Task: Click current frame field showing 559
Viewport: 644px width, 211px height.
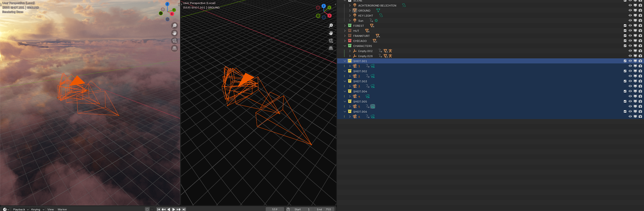Action: tap(275, 209)
